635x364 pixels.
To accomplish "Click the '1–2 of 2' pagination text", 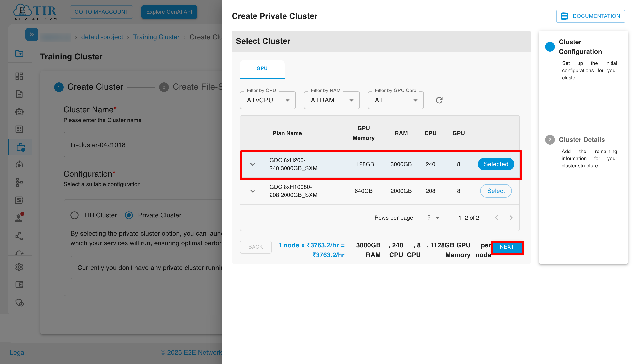I will [469, 218].
